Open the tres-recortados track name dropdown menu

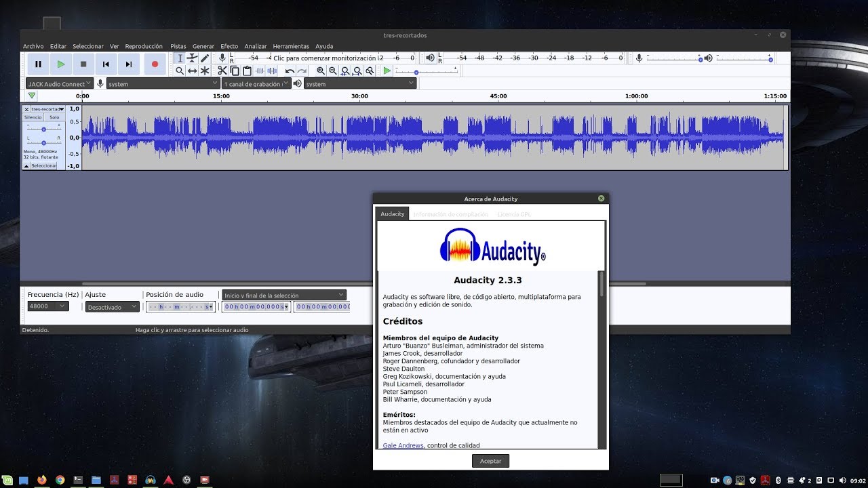coord(47,109)
